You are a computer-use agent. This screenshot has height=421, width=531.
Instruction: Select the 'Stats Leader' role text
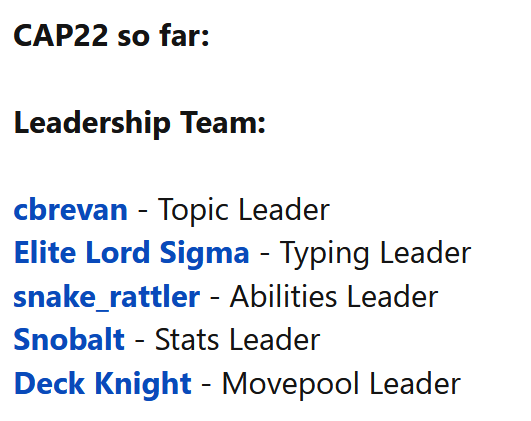[x=237, y=340]
